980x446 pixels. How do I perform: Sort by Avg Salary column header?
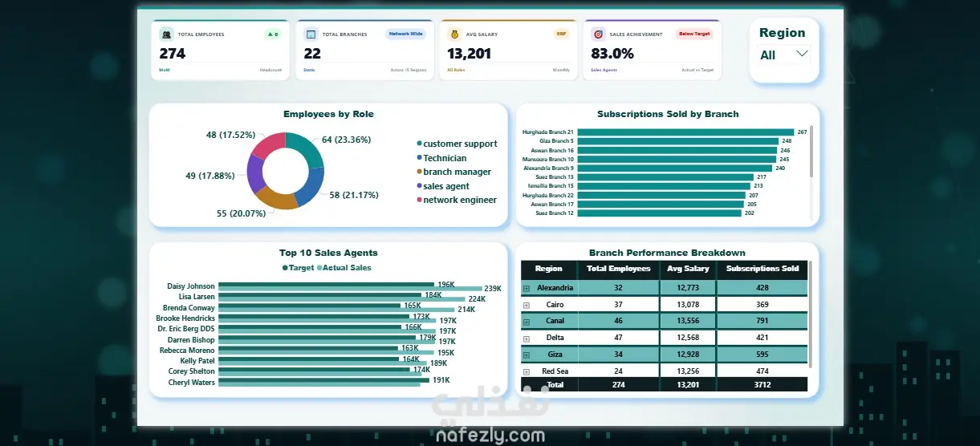(688, 269)
